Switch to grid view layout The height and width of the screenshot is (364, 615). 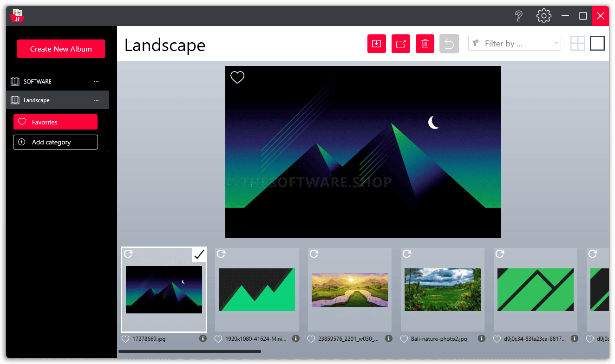[578, 43]
